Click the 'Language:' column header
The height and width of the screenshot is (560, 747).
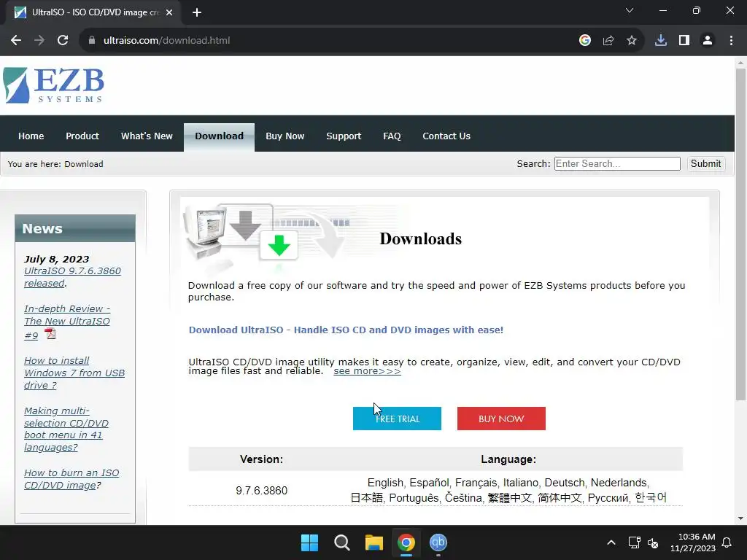[508, 459]
